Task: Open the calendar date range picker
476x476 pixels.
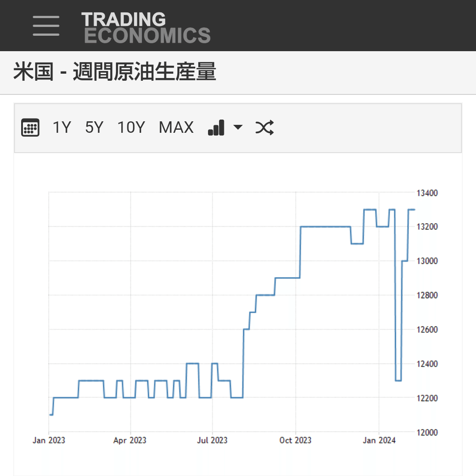Action: pyautogui.click(x=30, y=127)
